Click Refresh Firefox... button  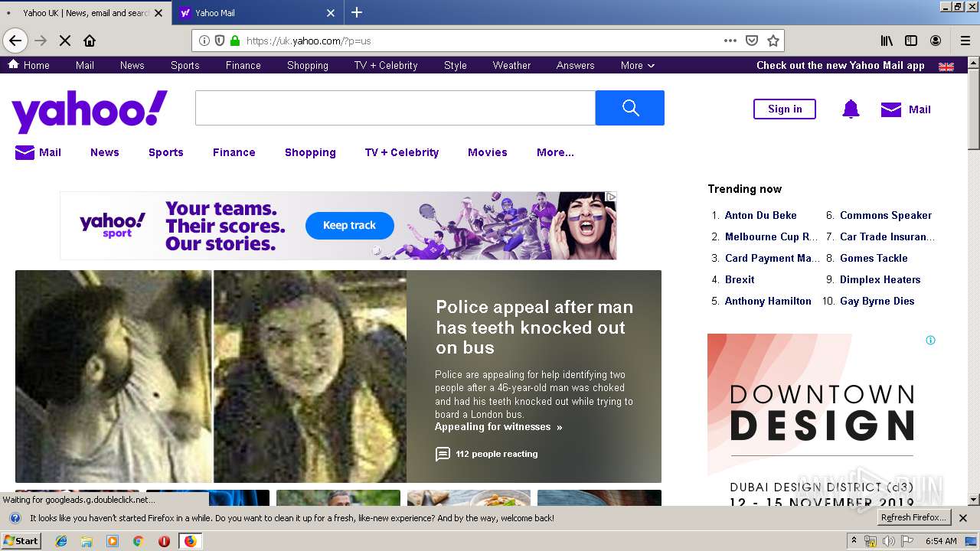point(914,518)
